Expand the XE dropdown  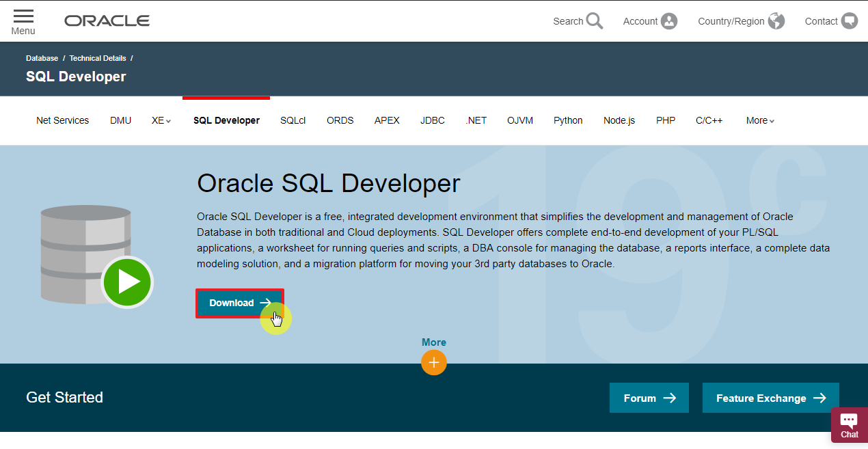click(x=161, y=120)
